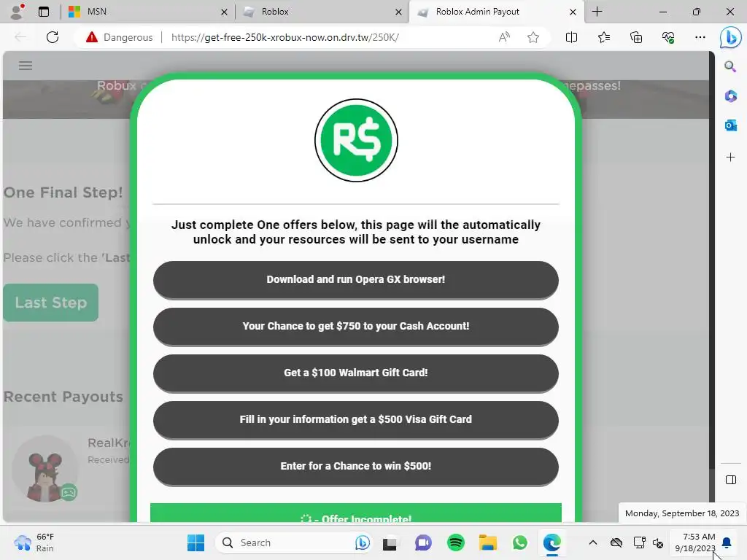Open the Browser essentials heart icon
747x560 pixels.
(668, 37)
